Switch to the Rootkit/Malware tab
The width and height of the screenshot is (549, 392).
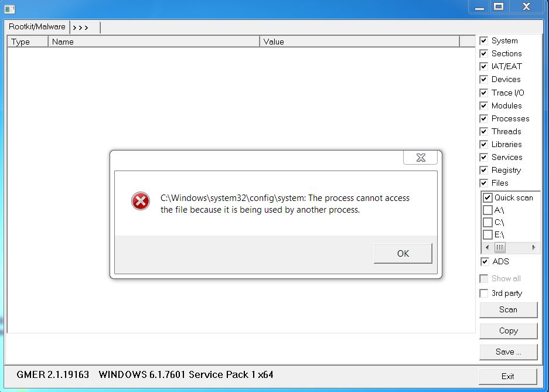(37, 26)
